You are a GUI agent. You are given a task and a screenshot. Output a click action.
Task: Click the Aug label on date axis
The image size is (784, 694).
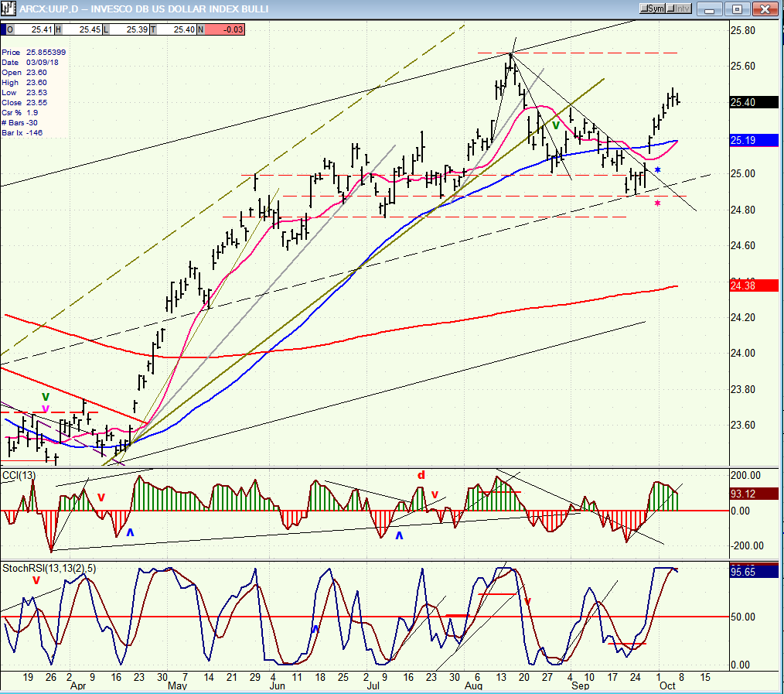point(473,686)
